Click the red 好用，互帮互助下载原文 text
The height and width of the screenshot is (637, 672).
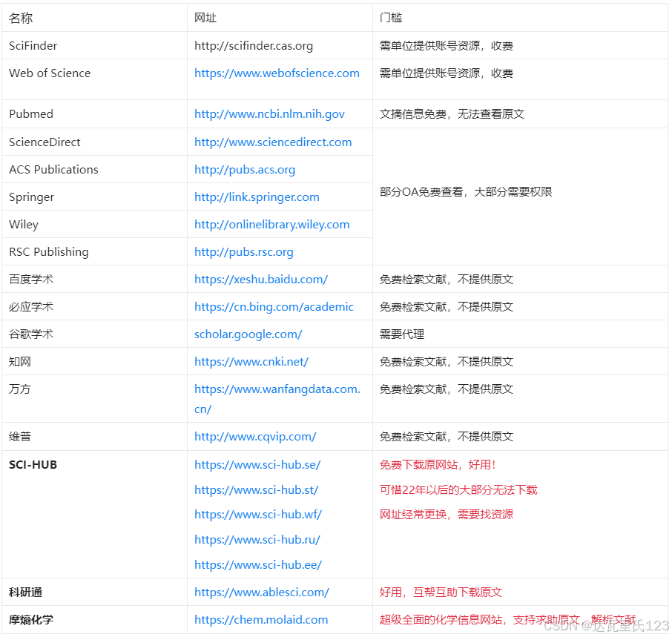point(441,592)
